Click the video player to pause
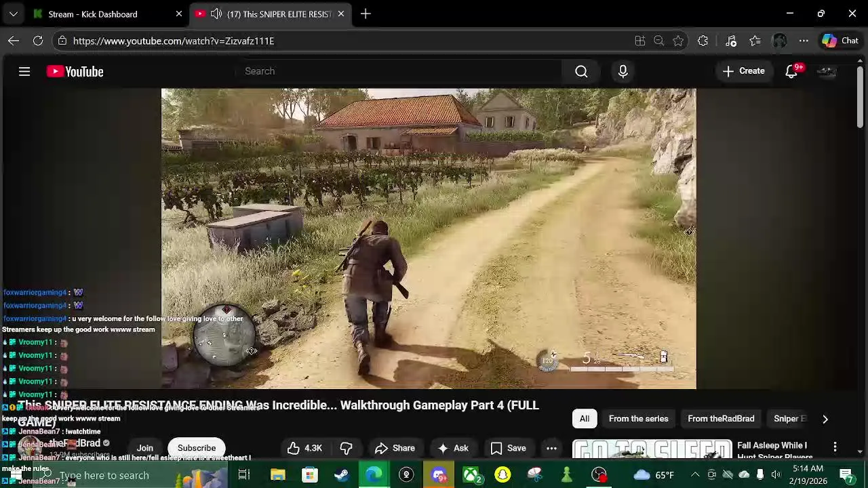The image size is (868, 488). tap(429, 239)
